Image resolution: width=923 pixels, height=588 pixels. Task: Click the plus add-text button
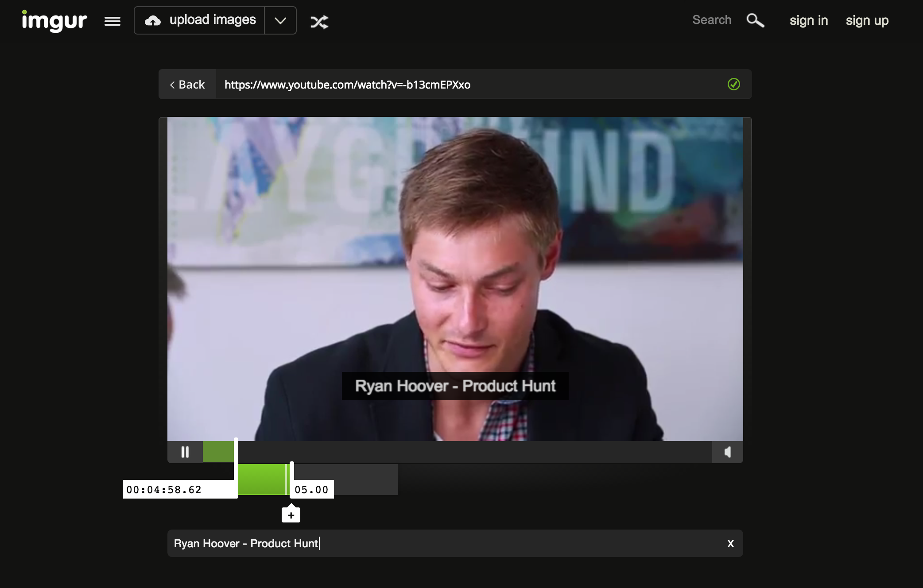tap(291, 515)
